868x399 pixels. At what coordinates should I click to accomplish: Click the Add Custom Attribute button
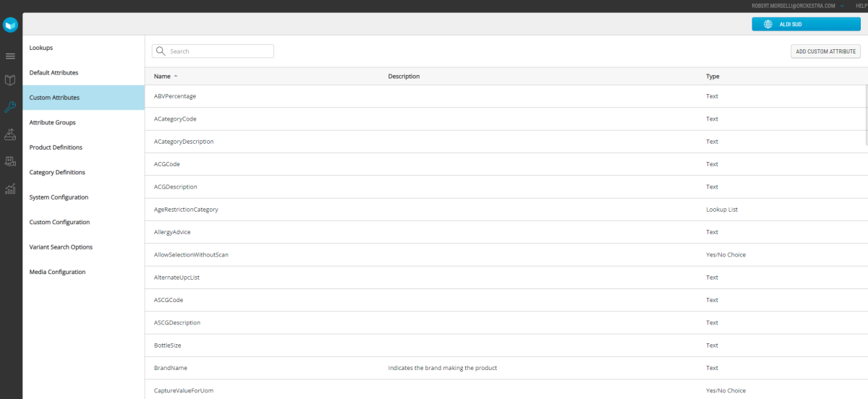(825, 51)
